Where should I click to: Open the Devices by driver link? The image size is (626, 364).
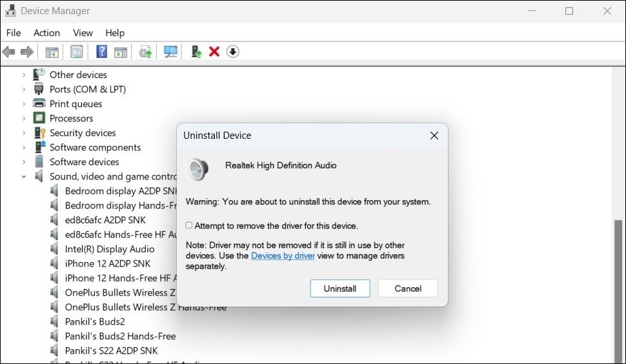point(283,256)
